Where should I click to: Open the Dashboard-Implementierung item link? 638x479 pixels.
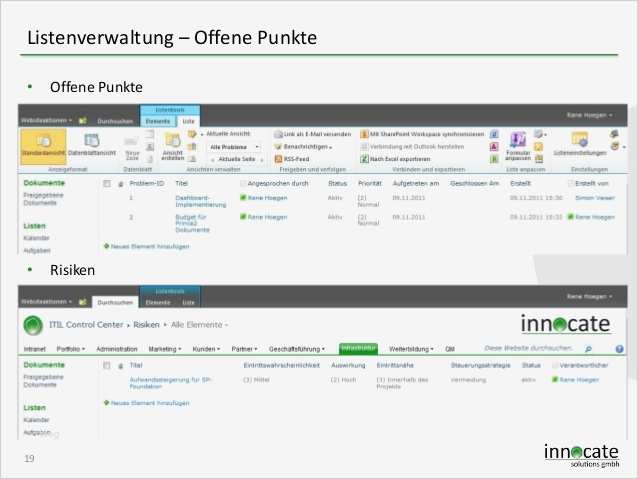pyautogui.click(x=201, y=201)
